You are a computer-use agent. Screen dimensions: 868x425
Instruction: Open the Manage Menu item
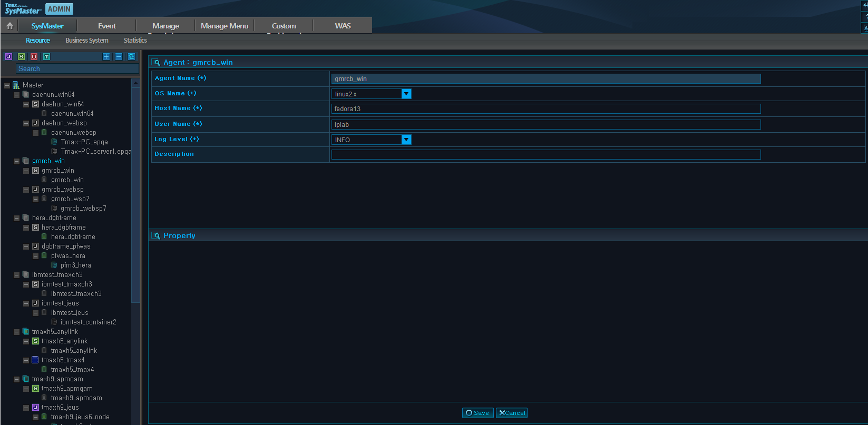[x=225, y=26]
